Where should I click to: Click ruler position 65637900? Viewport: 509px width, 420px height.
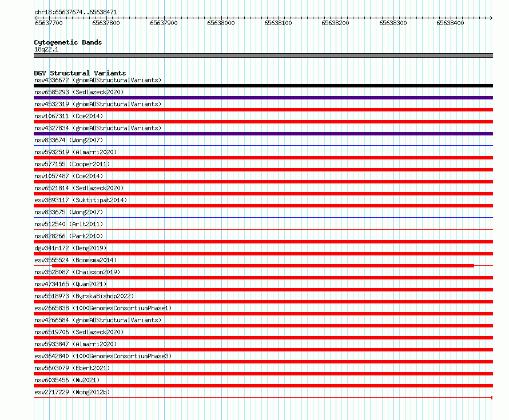tap(164, 23)
